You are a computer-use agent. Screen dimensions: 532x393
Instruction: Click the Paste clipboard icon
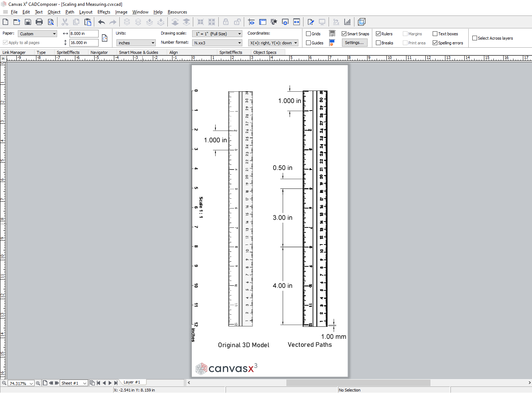point(88,22)
